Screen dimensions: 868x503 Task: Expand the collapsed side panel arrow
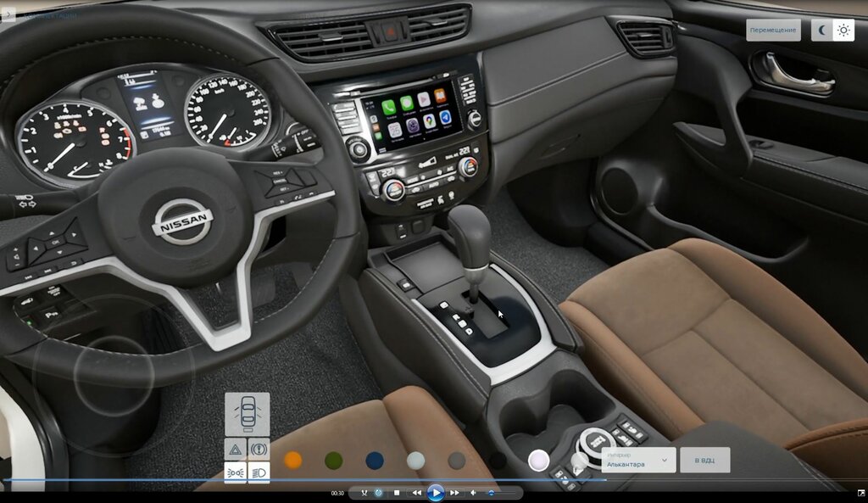[8, 14]
